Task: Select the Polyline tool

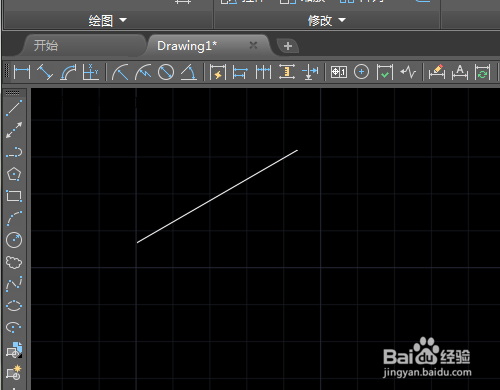Action: pyautogui.click(x=14, y=152)
